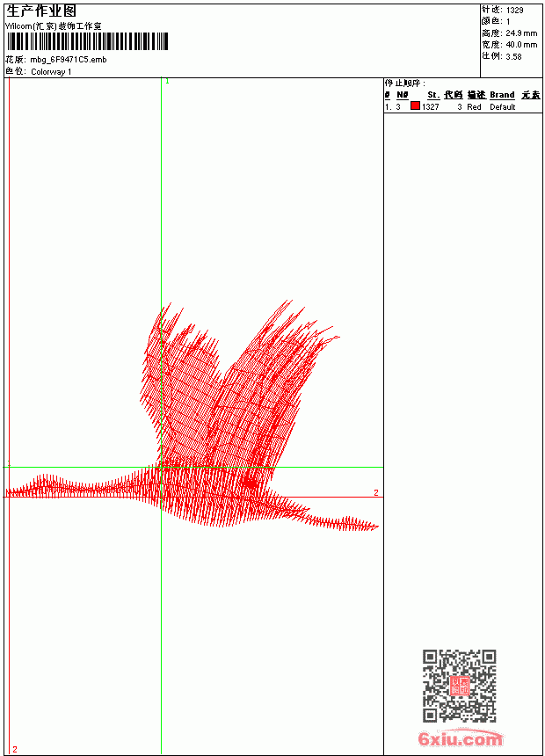Click the 1327 stitch count in table row

[430, 107]
